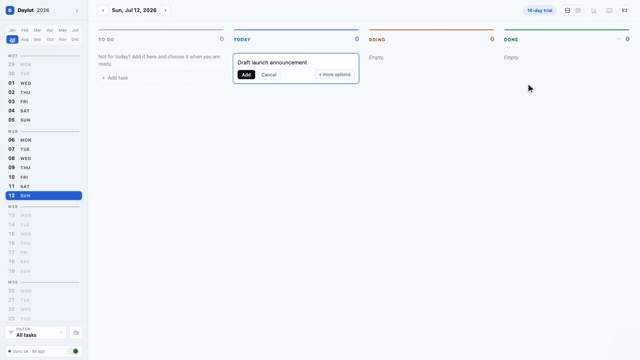Expand more options for new task
Viewport: 640px width, 360px height.
[x=334, y=75]
